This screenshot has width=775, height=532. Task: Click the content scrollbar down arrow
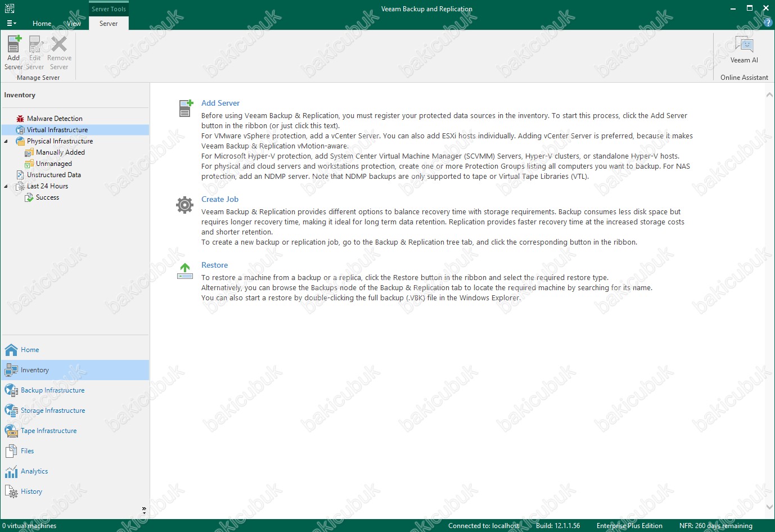click(769, 507)
